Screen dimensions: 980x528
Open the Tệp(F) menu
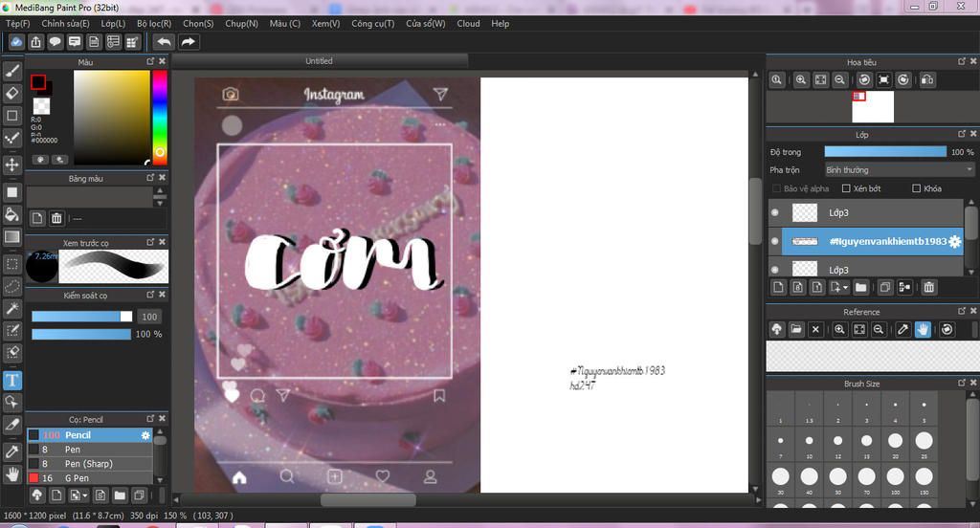point(17,23)
